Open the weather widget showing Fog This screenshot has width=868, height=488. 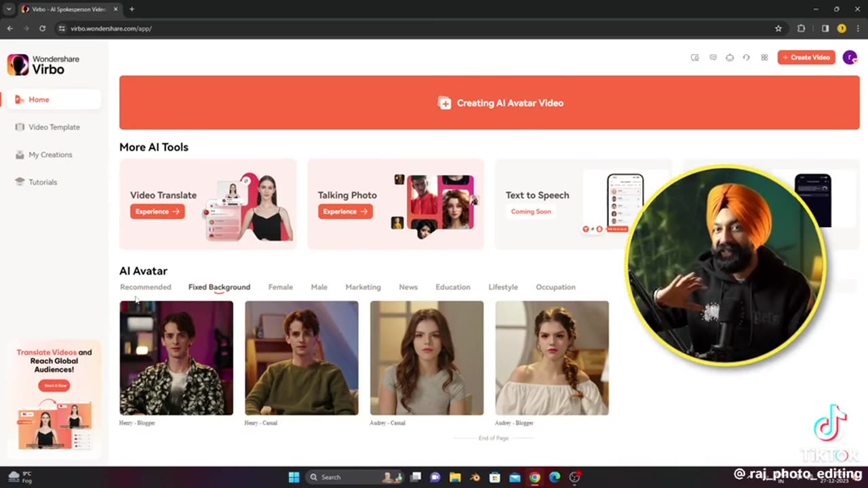click(x=20, y=477)
